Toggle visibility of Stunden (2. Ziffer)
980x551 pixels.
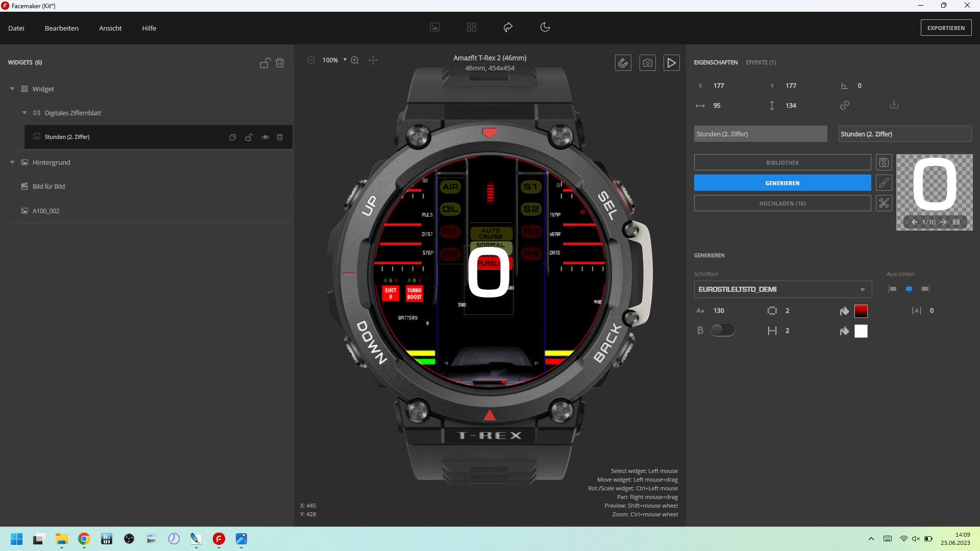[265, 137]
